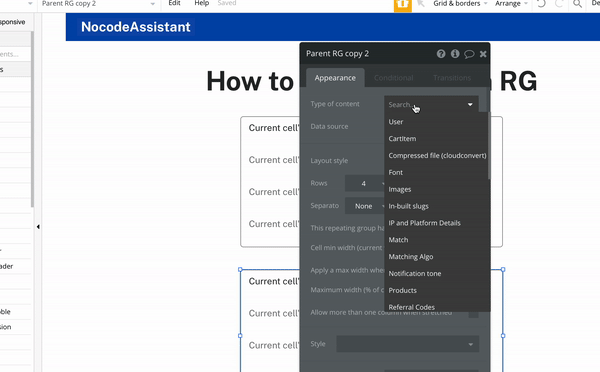Select User as type of content
The image size is (600, 372).
pos(396,122)
